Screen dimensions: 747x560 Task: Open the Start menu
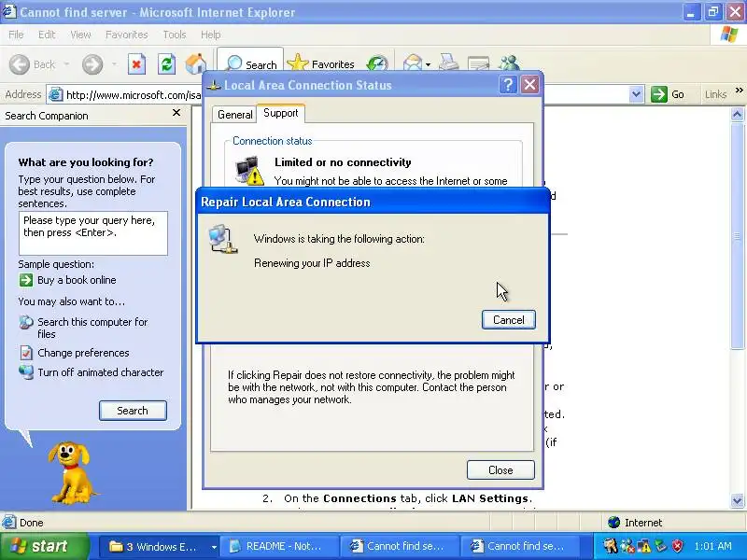(44, 546)
